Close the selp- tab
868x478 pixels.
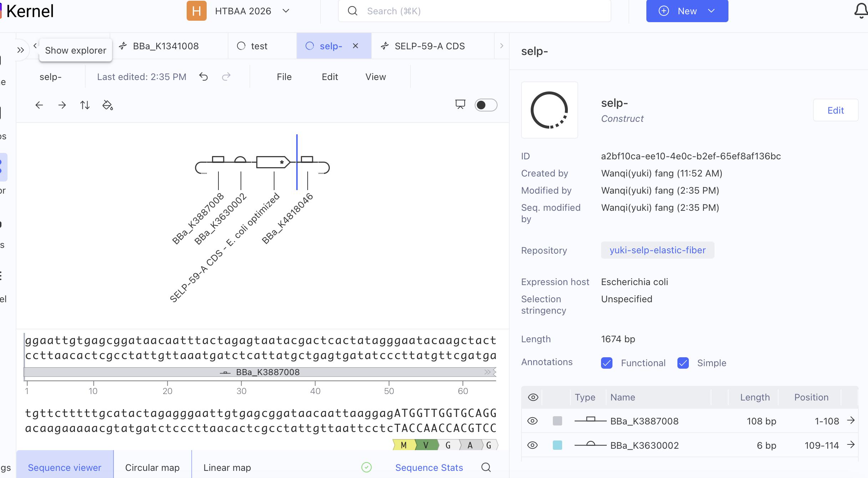355,46
